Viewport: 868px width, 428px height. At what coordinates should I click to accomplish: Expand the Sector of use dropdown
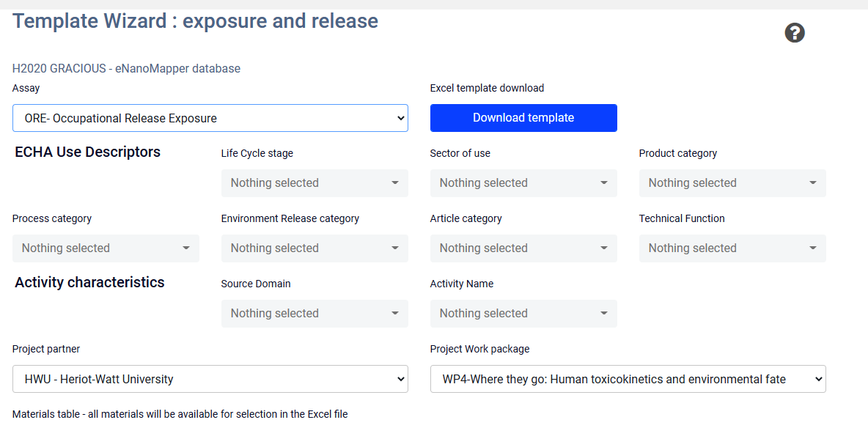(523, 183)
